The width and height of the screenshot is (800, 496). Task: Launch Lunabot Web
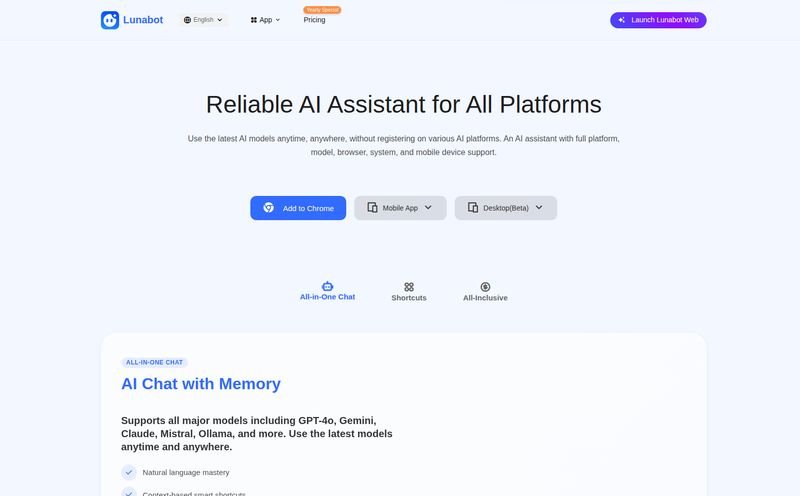coord(658,20)
